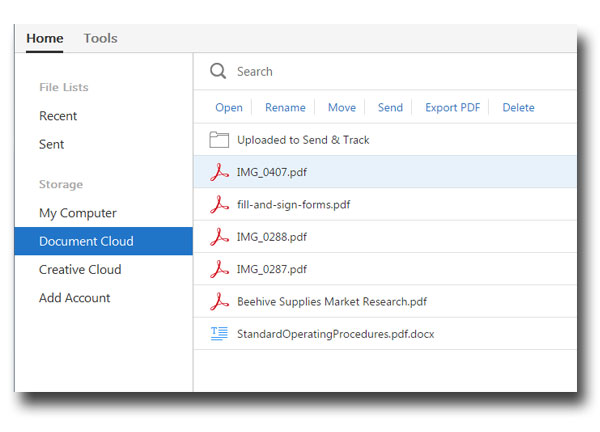Screen dimensions: 600x432
Task: Click the Word document icon for StandardOperatingProcedures
Action: coord(219,334)
